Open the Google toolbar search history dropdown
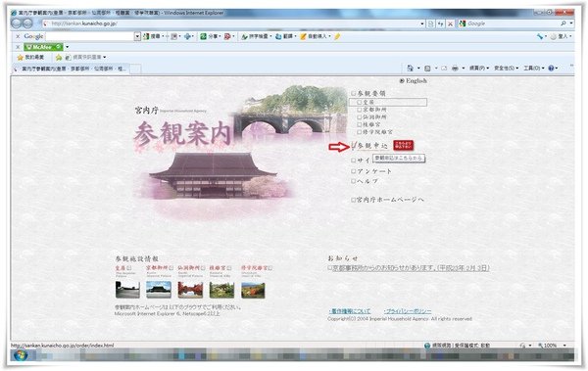Screen dimensions: 588x371 [x=137, y=36]
